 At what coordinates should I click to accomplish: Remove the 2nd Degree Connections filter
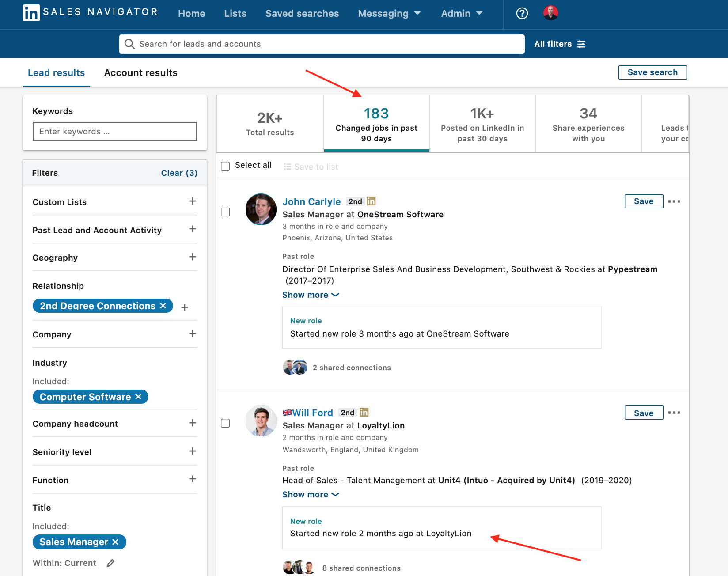pyautogui.click(x=163, y=306)
